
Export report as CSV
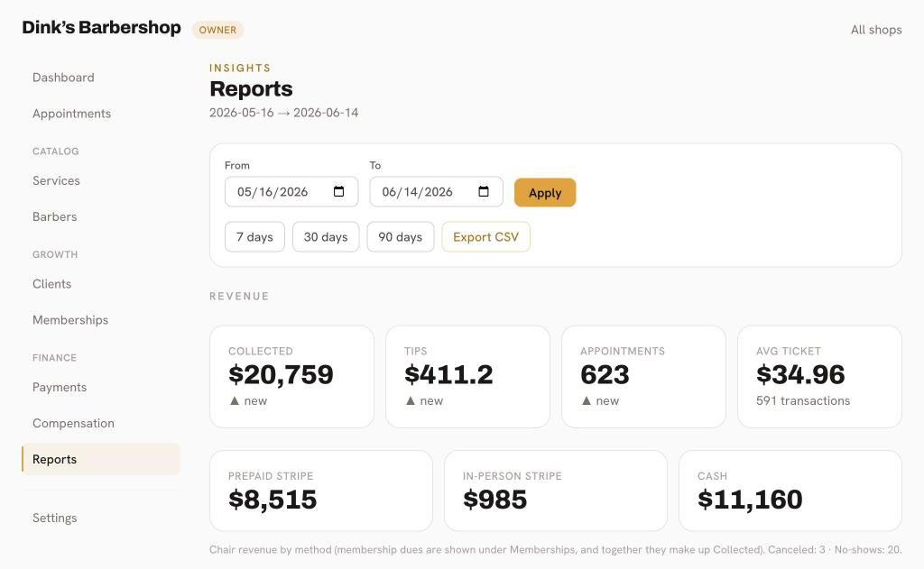pyautogui.click(x=486, y=237)
